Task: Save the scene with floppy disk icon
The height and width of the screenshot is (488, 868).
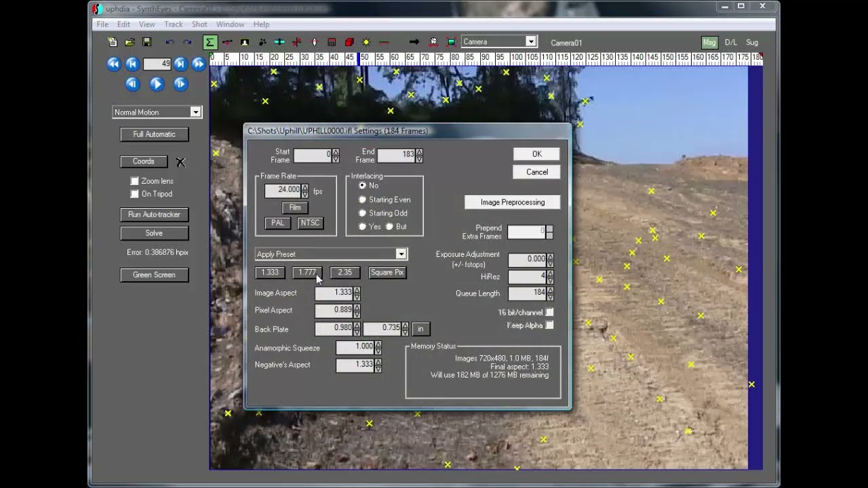Action: 146,42
